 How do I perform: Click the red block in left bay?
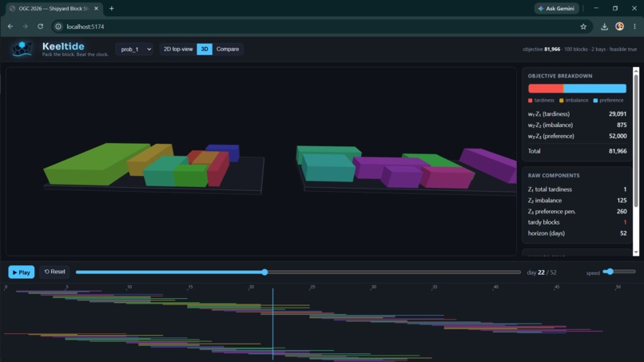tap(217, 169)
